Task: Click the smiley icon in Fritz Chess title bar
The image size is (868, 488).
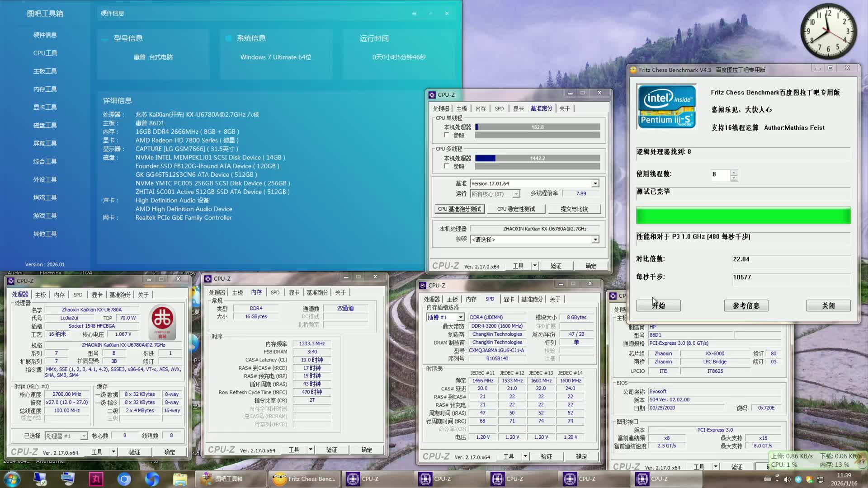Action: pyautogui.click(x=633, y=70)
